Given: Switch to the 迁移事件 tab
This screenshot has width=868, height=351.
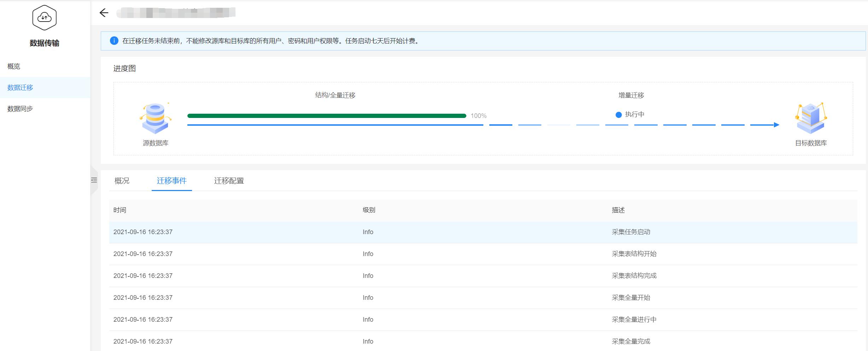Looking at the screenshot, I should [171, 181].
